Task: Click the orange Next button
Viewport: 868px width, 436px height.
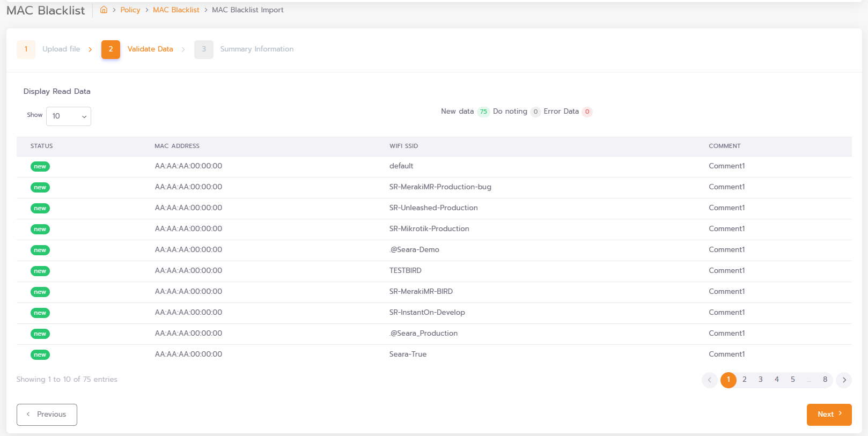Action: click(x=829, y=415)
